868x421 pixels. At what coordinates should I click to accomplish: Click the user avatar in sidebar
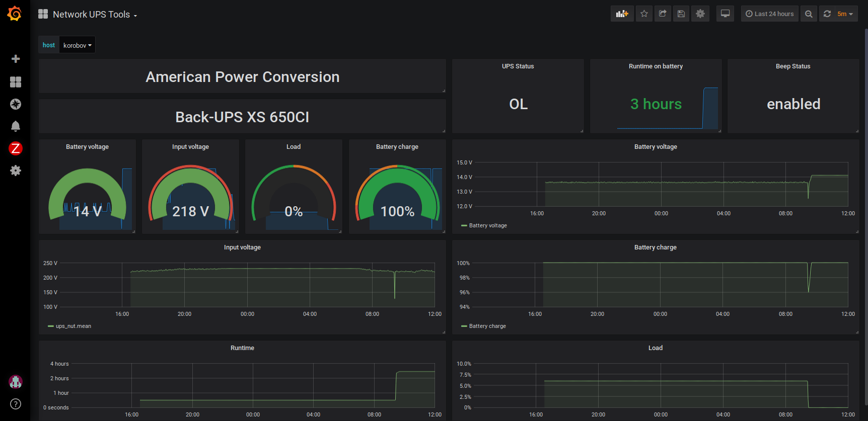point(16,382)
